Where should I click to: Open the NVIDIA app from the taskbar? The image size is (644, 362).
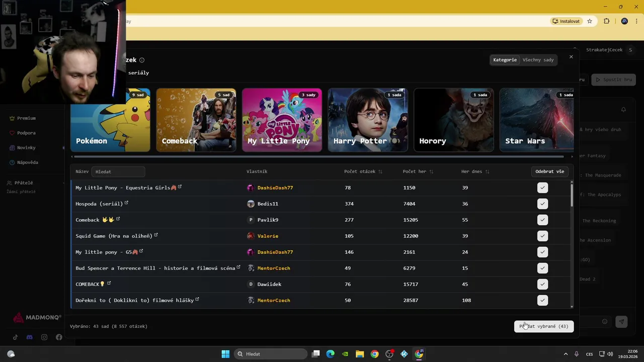[x=345, y=354]
